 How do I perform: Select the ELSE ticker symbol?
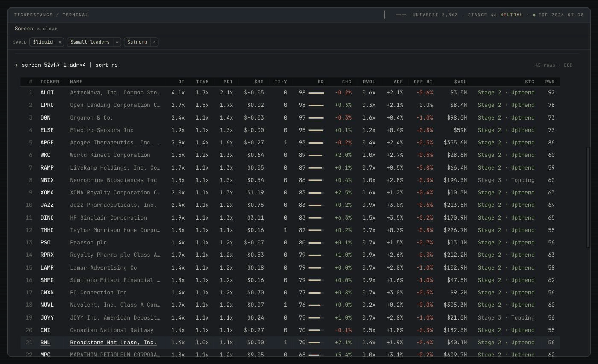[x=47, y=130]
